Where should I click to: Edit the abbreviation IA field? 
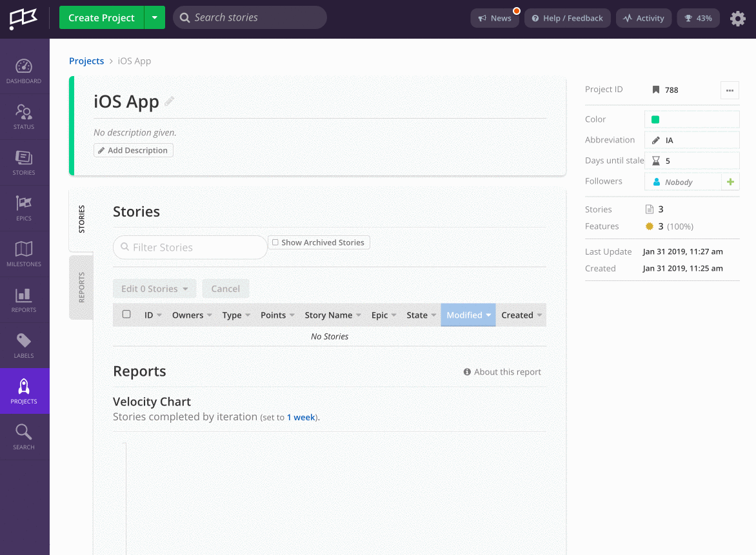point(692,140)
